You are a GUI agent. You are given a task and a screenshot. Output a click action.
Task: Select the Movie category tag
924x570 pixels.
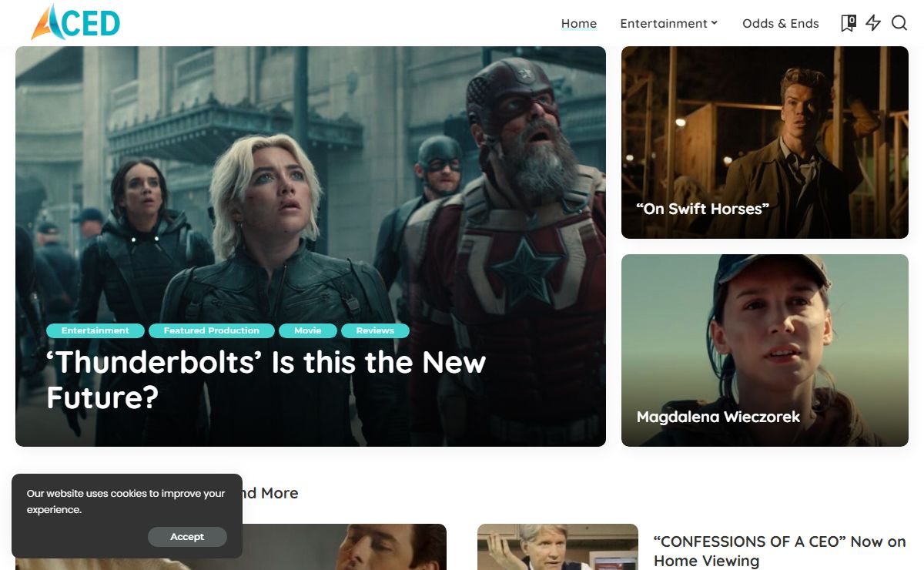308,330
